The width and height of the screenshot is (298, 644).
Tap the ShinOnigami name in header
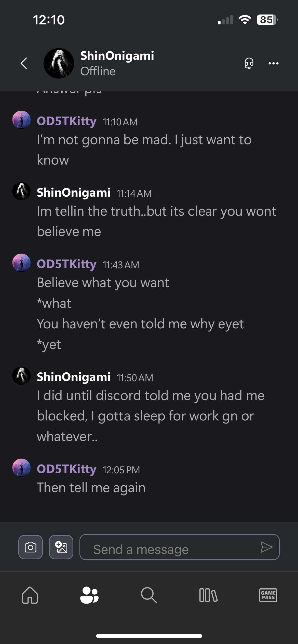117,56
